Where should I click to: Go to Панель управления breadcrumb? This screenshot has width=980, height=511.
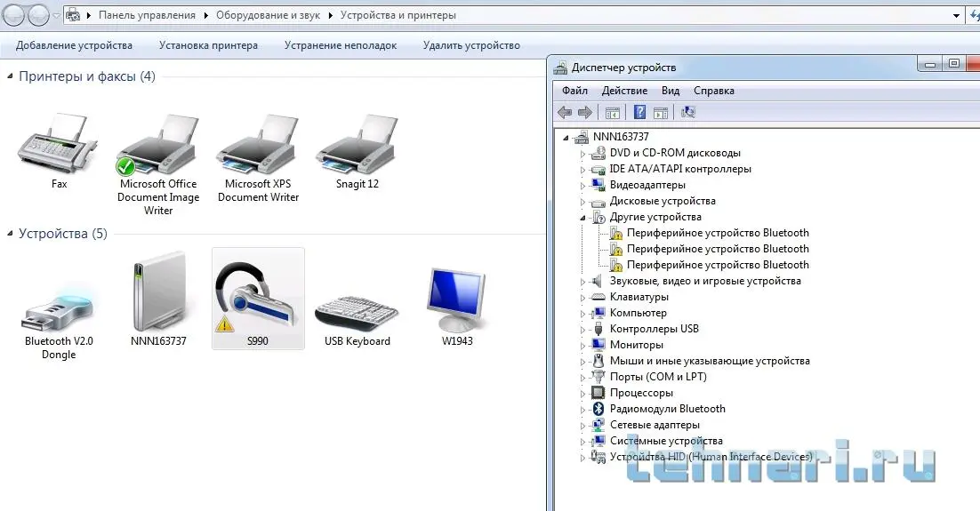pos(147,15)
